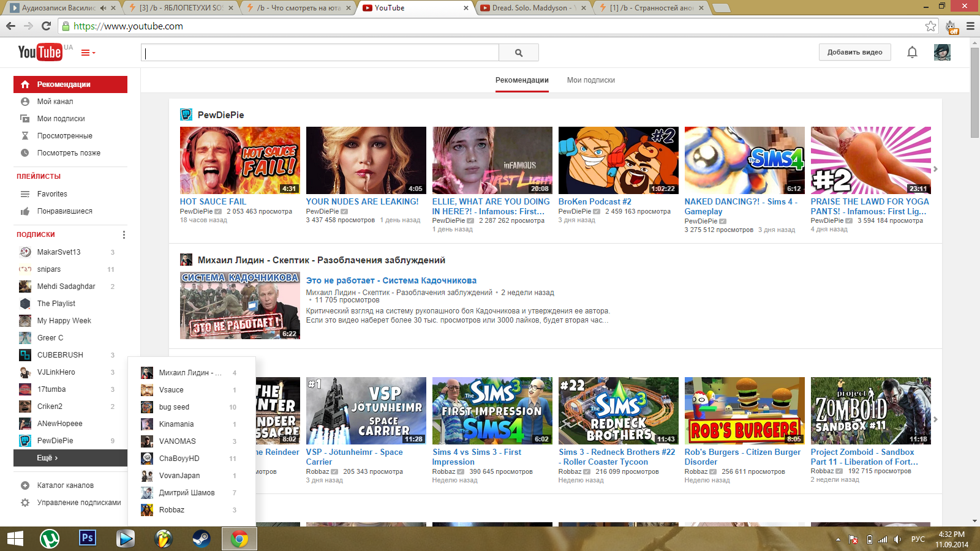Open the subscriptions options three-dot menu
Image resolution: width=980 pixels, height=551 pixels.
(124, 234)
